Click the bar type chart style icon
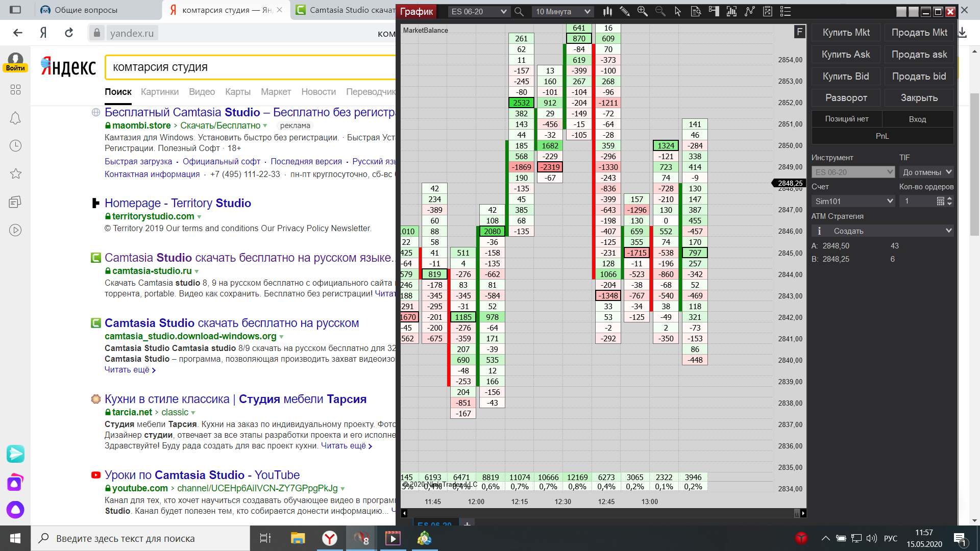Image resolution: width=980 pixels, height=551 pixels. [x=607, y=11]
